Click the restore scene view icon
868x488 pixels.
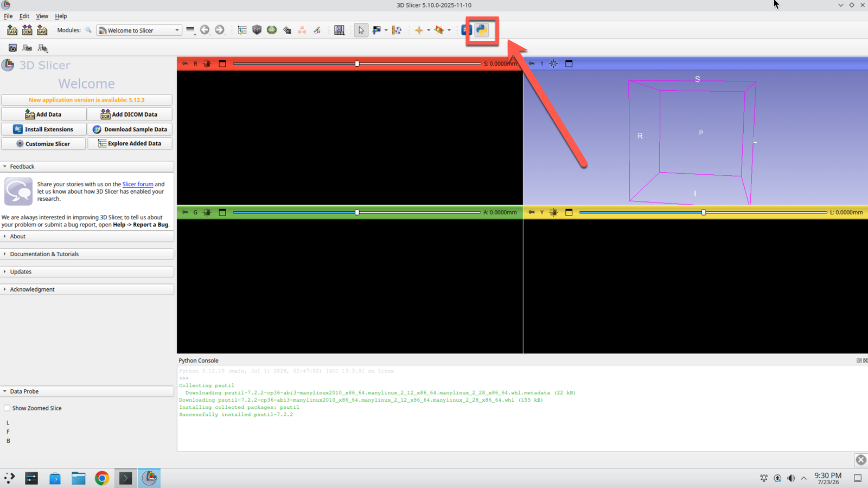[42, 48]
